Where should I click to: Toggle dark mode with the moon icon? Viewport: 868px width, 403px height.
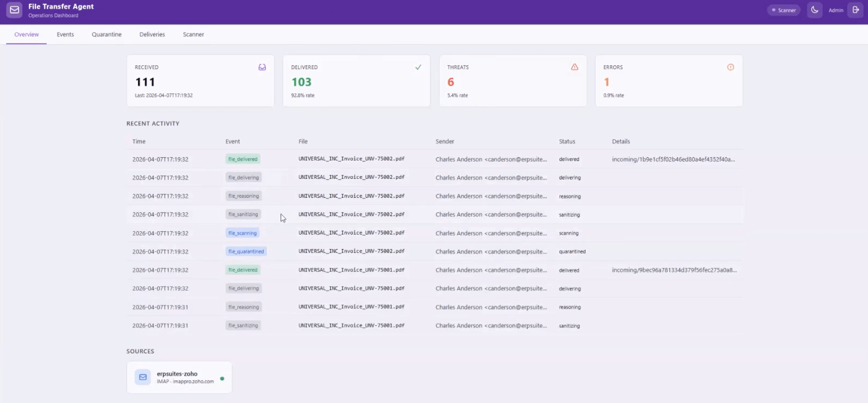814,10
